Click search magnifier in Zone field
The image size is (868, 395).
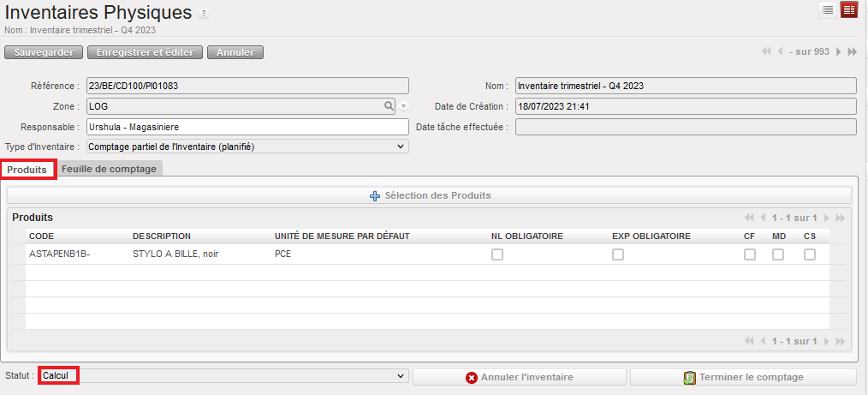pos(389,106)
